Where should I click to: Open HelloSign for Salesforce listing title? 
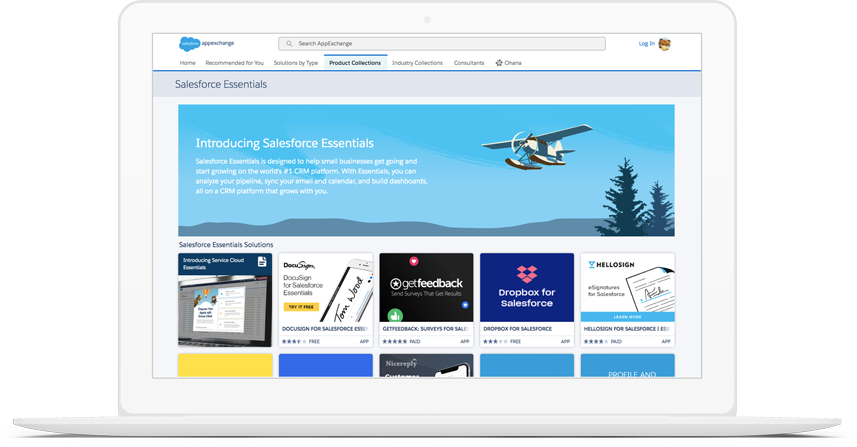point(626,329)
